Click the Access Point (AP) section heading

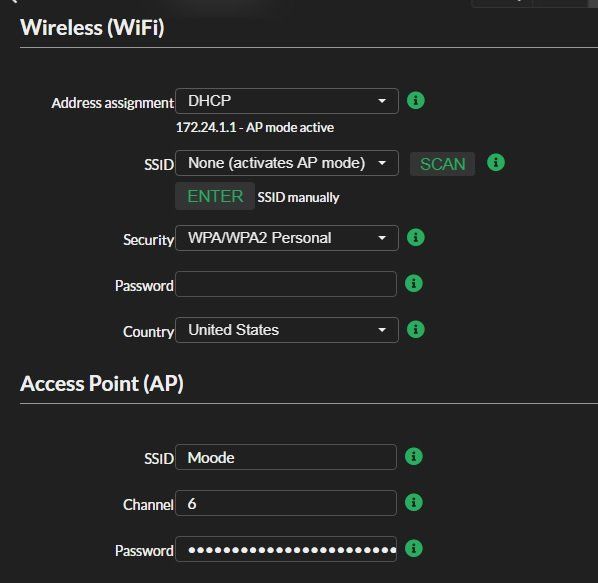click(x=102, y=384)
